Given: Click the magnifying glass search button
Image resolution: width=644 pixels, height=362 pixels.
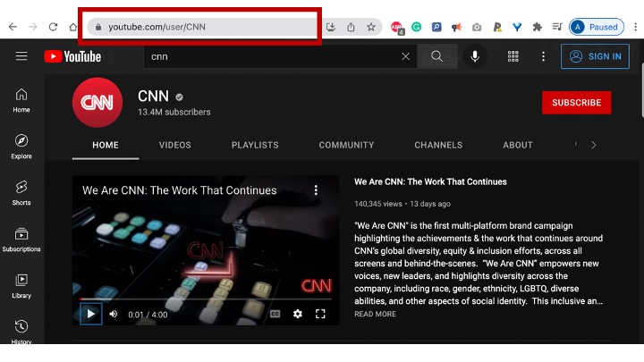Looking at the screenshot, I should [x=437, y=56].
